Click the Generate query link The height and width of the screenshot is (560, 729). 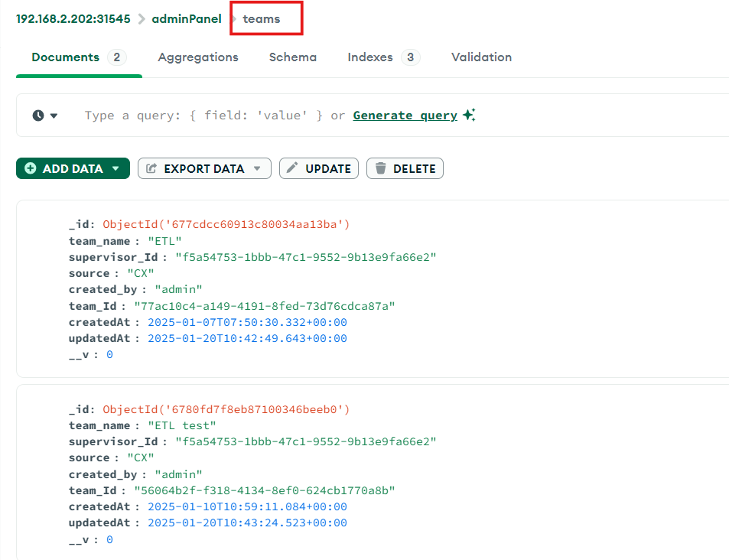(x=405, y=116)
